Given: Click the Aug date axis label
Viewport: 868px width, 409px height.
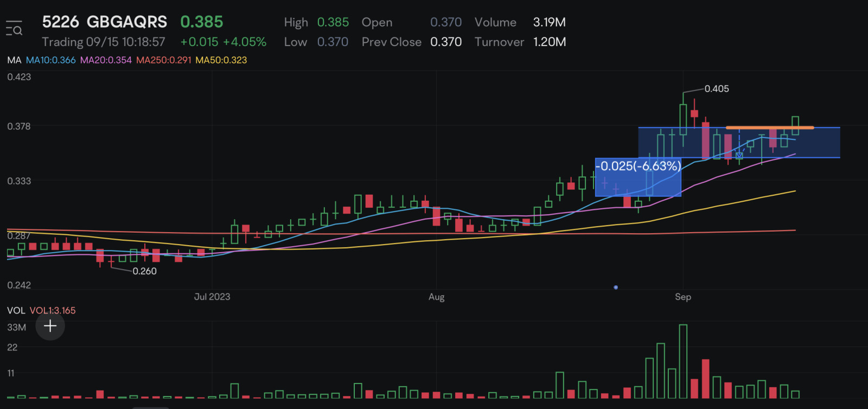Looking at the screenshot, I should pyautogui.click(x=436, y=297).
